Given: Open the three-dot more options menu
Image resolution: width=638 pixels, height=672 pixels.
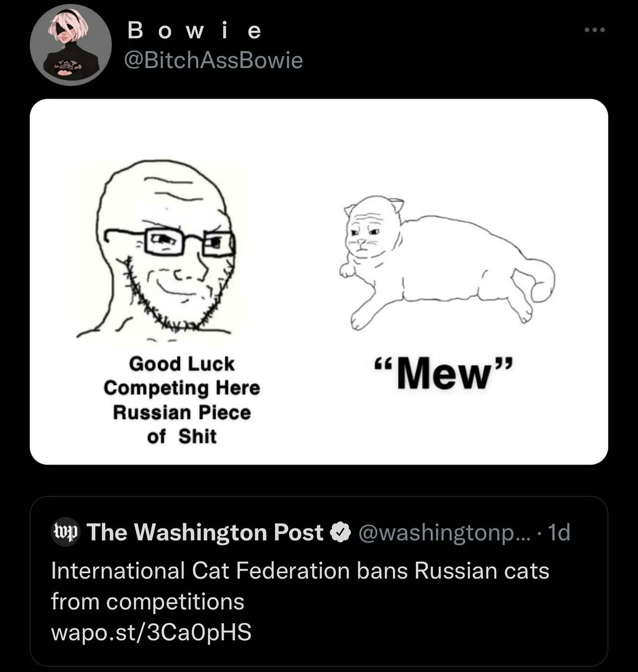Looking at the screenshot, I should click(x=595, y=30).
